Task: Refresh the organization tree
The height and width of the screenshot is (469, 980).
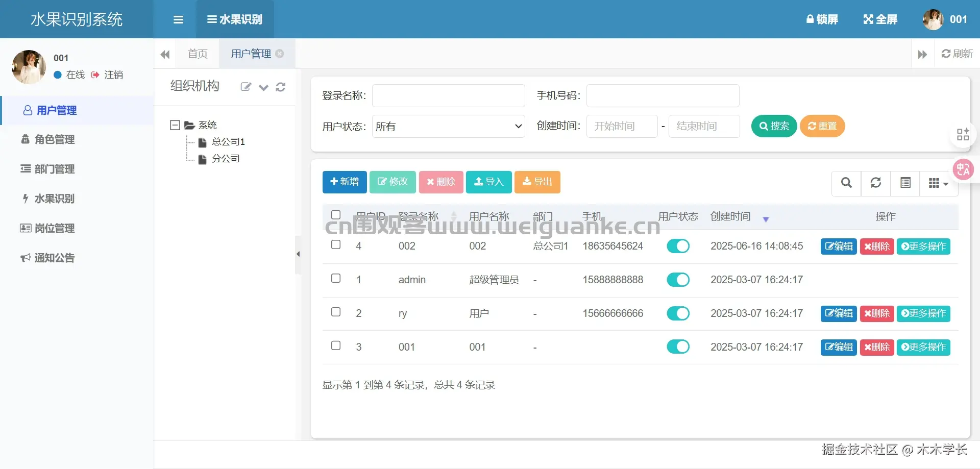Action: pos(280,87)
